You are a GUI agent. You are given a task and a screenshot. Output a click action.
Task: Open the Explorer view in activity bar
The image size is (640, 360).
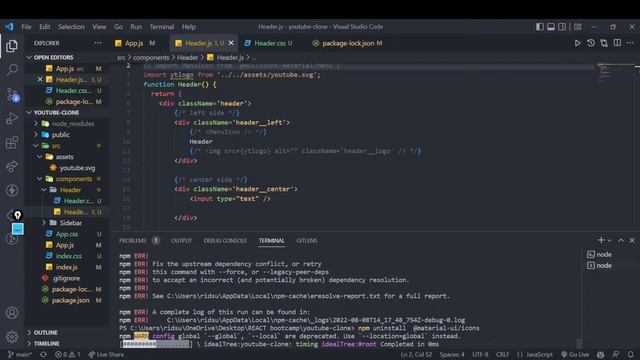coord(12,46)
